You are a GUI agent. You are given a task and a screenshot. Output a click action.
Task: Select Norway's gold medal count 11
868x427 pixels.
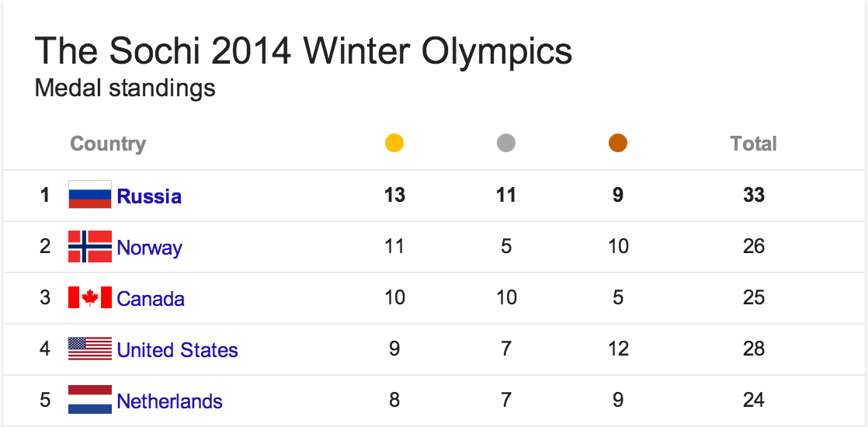394,246
